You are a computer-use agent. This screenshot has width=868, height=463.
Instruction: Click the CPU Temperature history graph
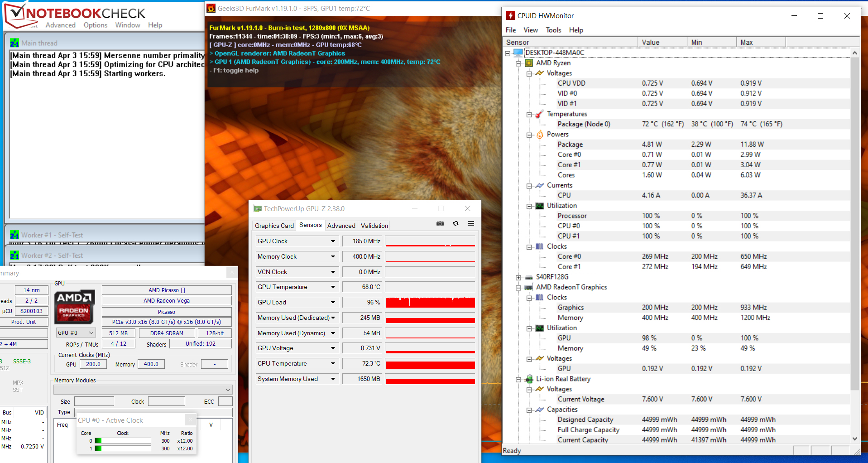coord(430,364)
